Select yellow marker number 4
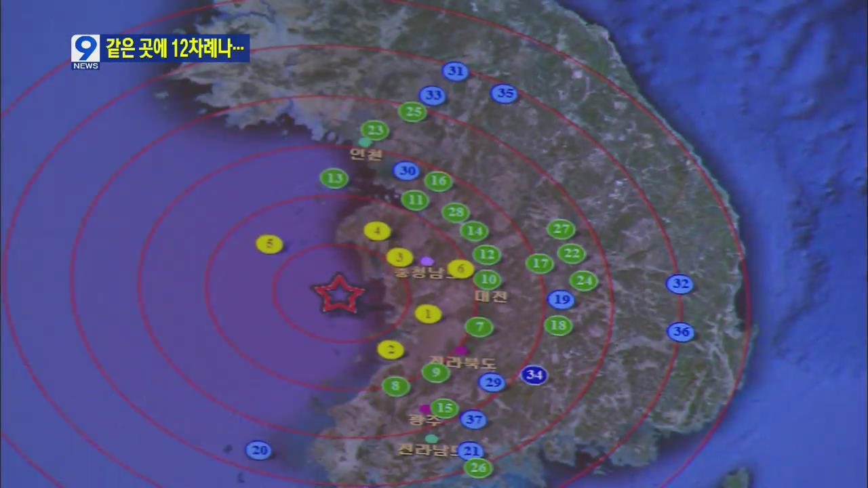 tap(377, 231)
